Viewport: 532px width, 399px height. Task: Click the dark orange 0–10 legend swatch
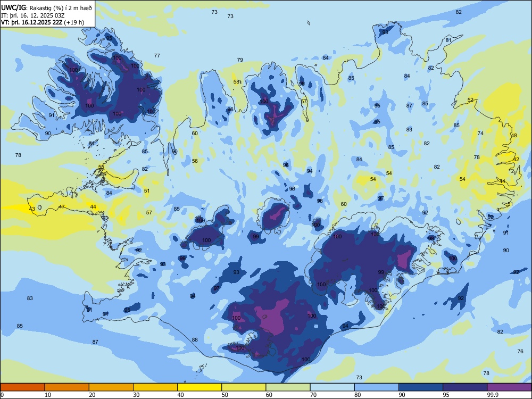click(x=22, y=387)
